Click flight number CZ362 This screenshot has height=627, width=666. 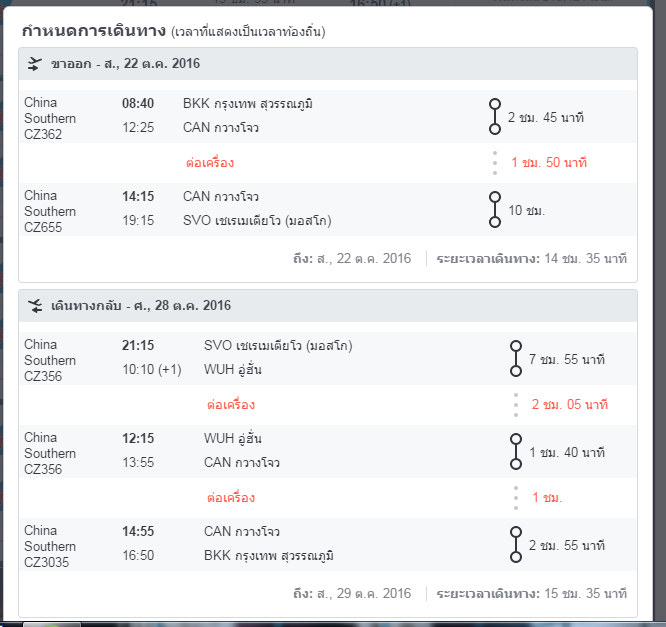43,134
